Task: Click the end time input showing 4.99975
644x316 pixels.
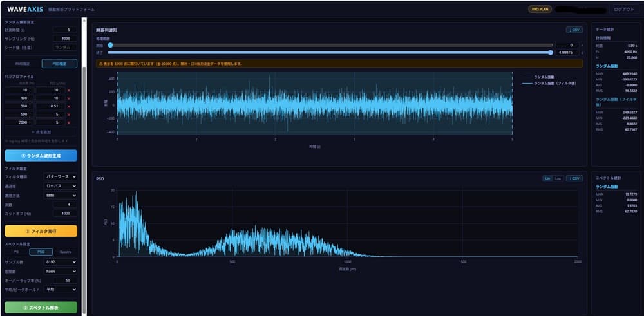Action: (567, 53)
